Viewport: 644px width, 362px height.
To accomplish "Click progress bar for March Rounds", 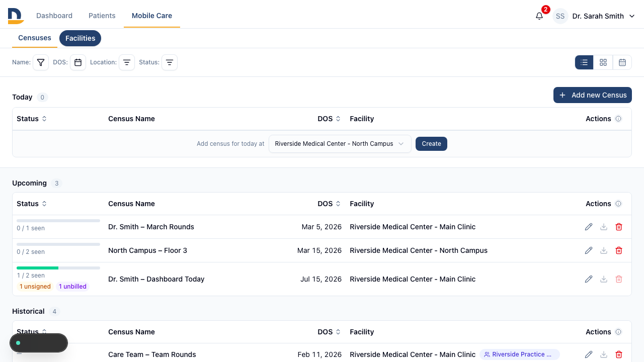I will [58, 221].
